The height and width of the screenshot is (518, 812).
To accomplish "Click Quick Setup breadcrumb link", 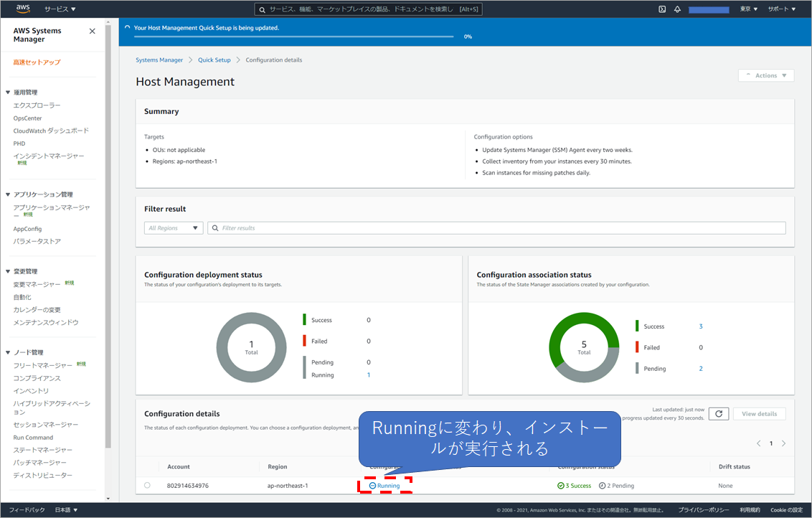I will pos(214,60).
